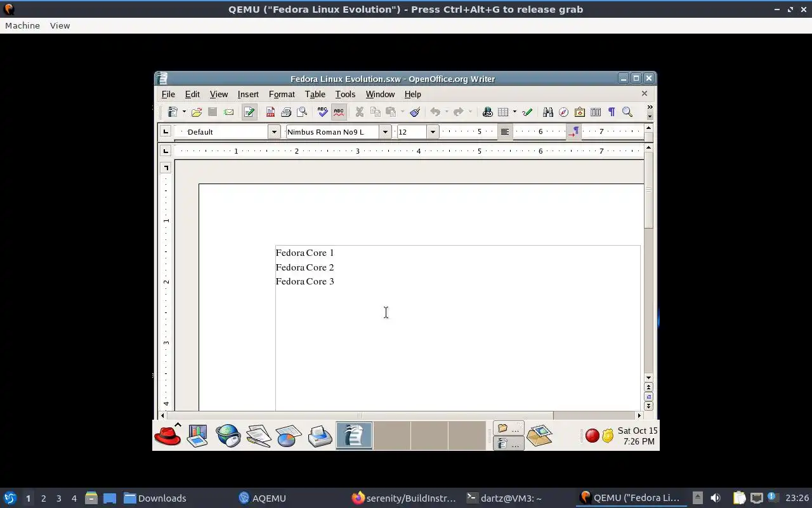The image size is (812, 508).
Task: Click Next Page double-arrow button
Action: pyautogui.click(x=648, y=406)
